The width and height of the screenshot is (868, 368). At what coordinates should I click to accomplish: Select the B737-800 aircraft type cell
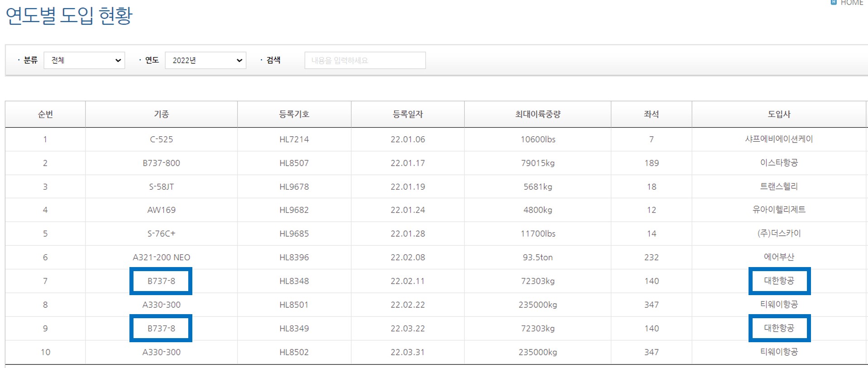(161, 163)
